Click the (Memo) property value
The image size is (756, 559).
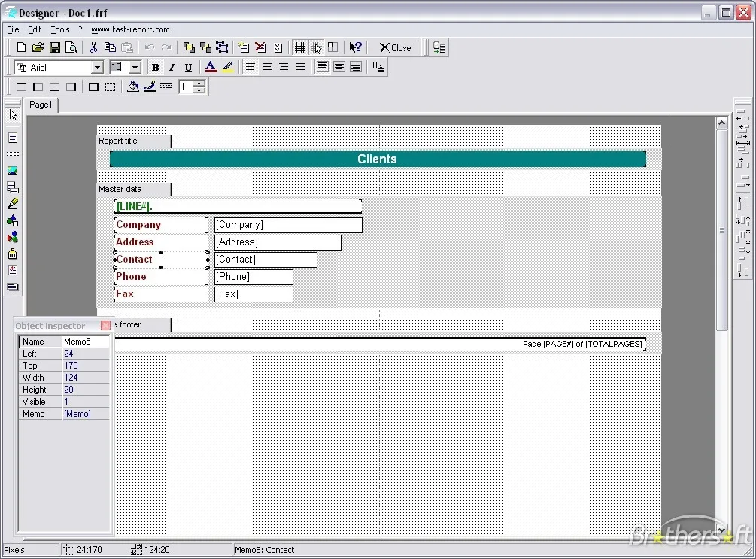pyautogui.click(x=86, y=414)
